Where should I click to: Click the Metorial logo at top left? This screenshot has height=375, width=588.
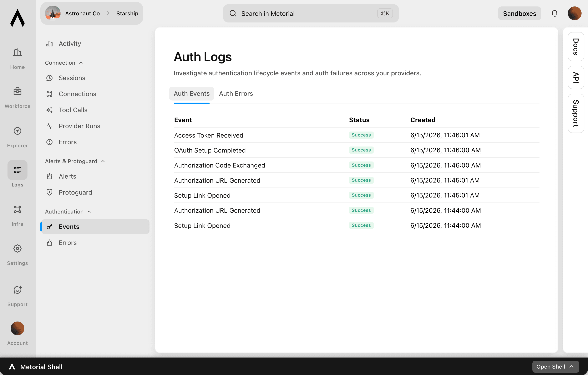pos(17,18)
